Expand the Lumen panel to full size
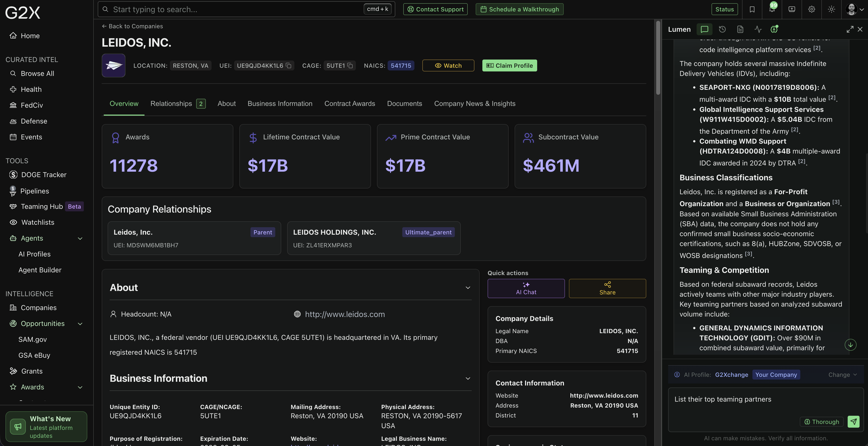Viewport: 868px width, 446px height. (x=850, y=29)
